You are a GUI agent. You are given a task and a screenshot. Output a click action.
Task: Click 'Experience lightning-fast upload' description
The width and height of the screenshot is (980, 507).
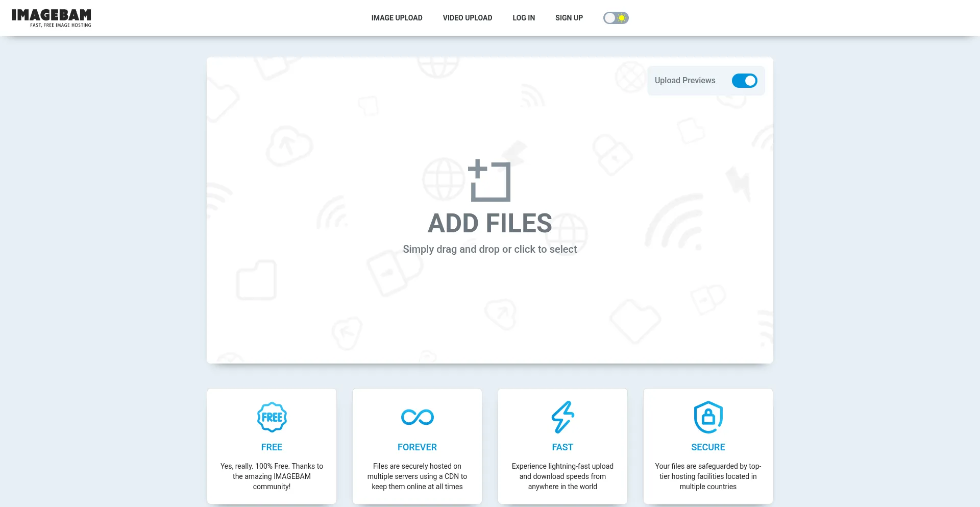[562, 476]
